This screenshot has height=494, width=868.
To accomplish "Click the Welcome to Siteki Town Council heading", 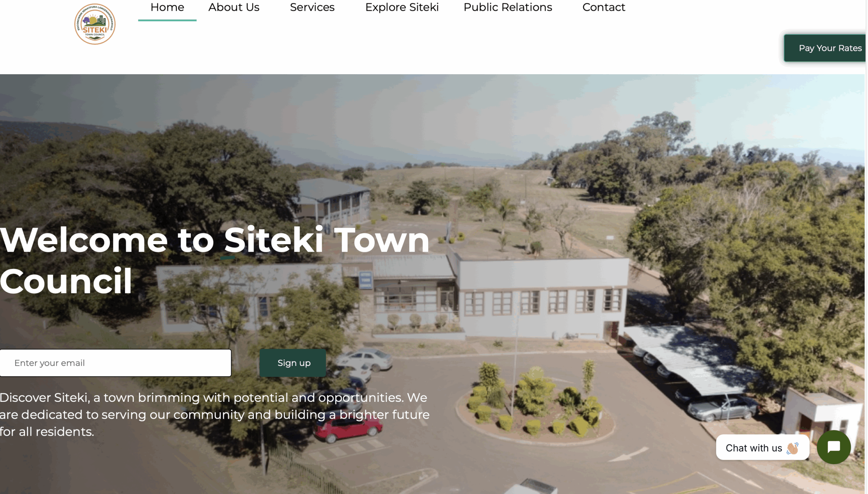I will (x=215, y=260).
